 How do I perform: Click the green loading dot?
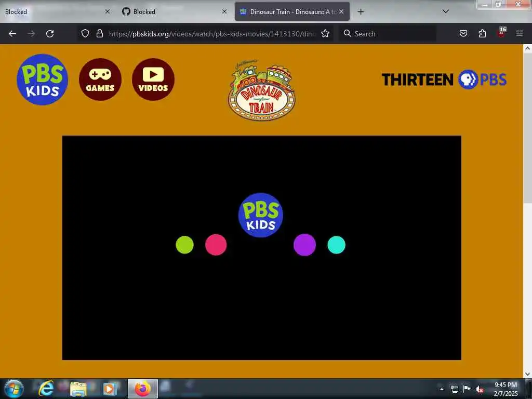[184, 245]
